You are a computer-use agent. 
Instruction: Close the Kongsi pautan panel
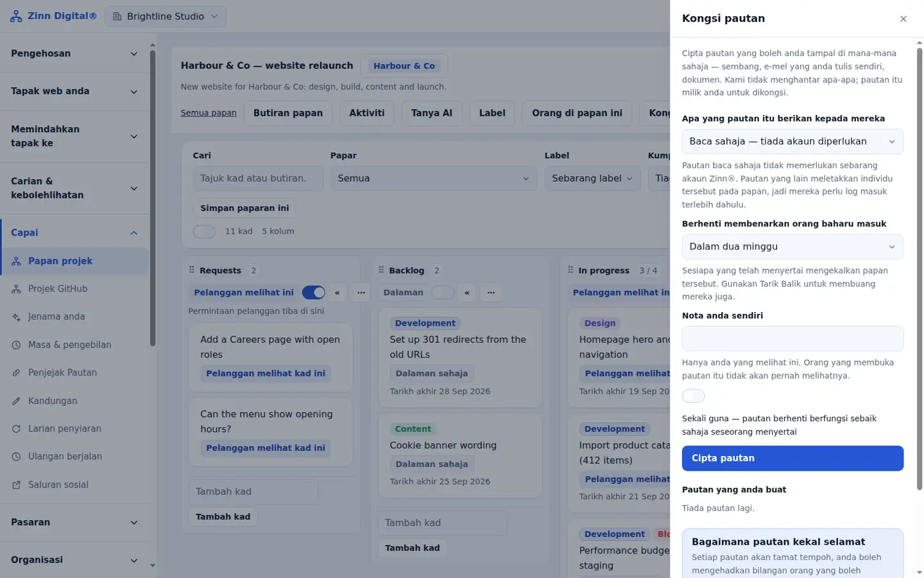coord(903,19)
